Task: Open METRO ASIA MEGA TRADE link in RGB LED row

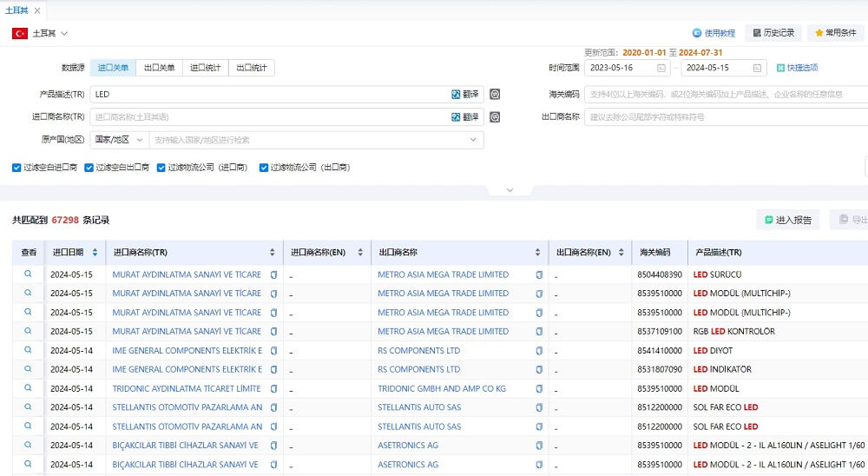Action: coord(443,331)
